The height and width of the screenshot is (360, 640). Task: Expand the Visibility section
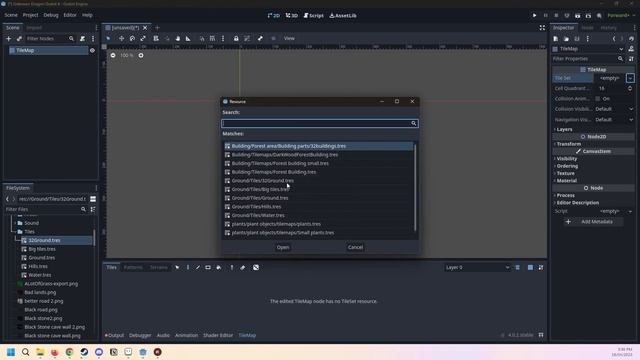coord(566,159)
